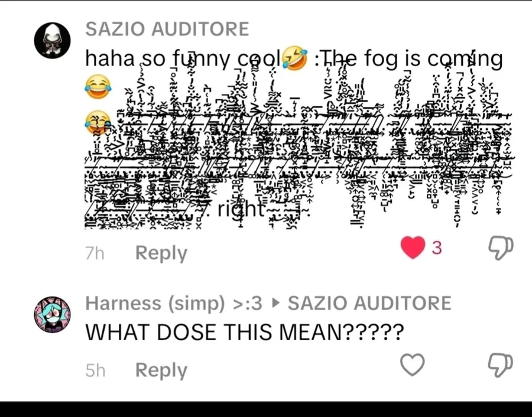Click the rolling laughing emoji after 'cool'
This screenshot has width=532, height=417.
[x=295, y=58]
